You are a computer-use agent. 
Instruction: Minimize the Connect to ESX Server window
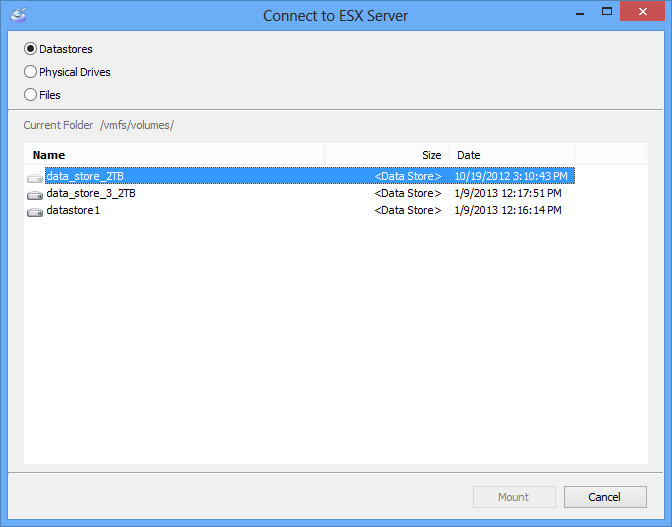coord(580,13)
